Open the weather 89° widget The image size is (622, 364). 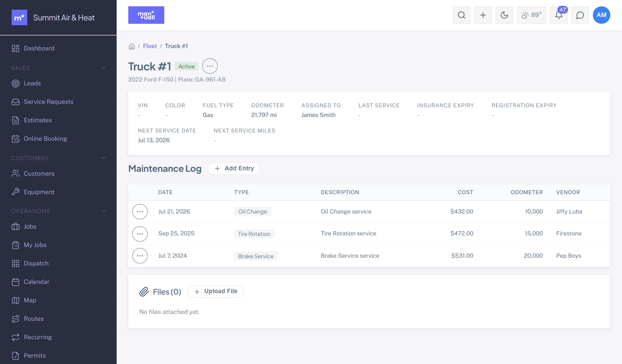[531, 15]
